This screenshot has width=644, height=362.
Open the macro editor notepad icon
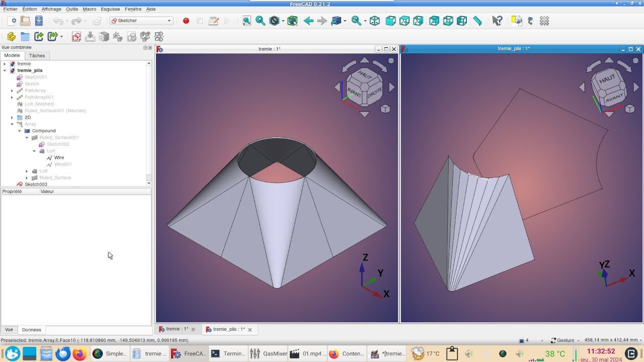[x=213, y=21]
